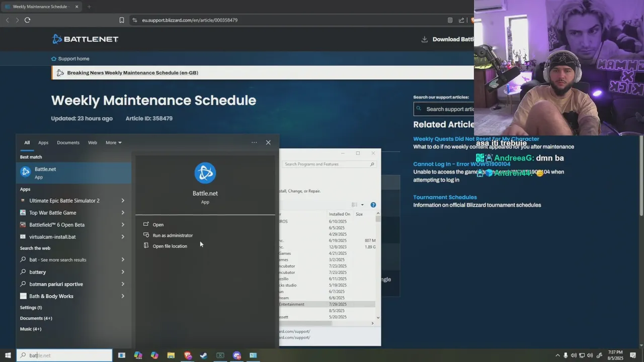Expand virtualcam-install.bat result arrow
The image size is (644, 362).
[x=123, y=237]
